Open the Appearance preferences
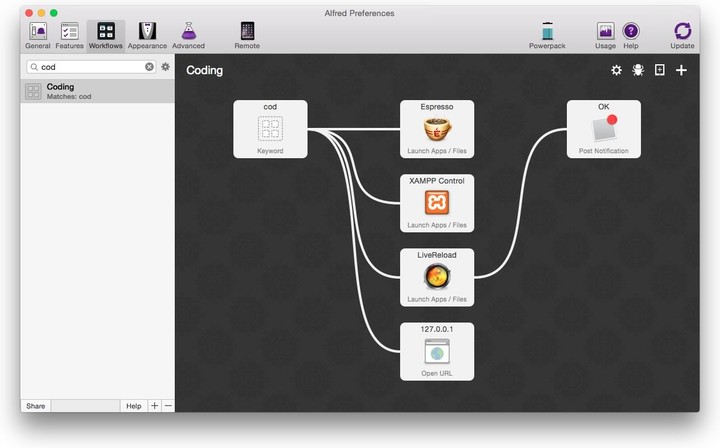Screen dimensions: 720x448 tap(147, 34)
